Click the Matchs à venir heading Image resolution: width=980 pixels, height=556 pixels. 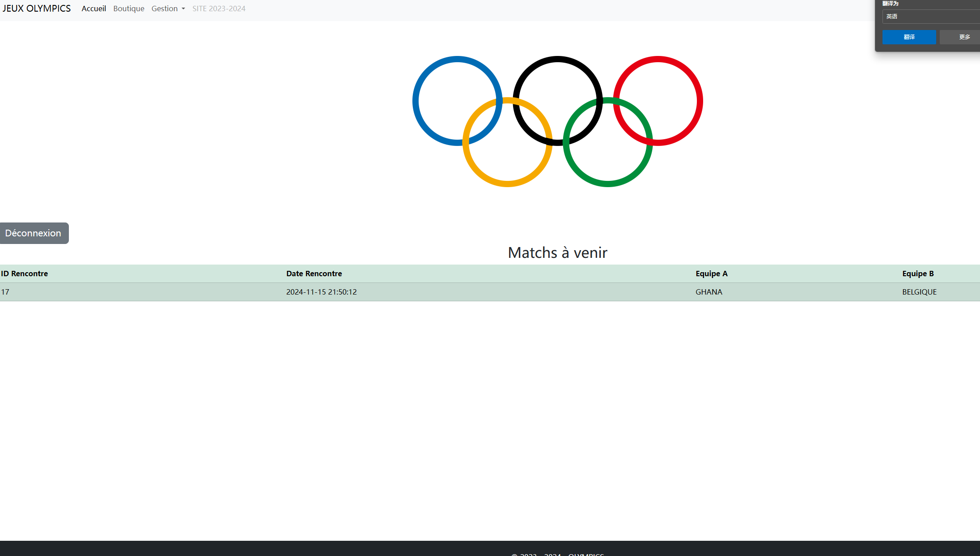pyautogui.click(x=557, y=253)
